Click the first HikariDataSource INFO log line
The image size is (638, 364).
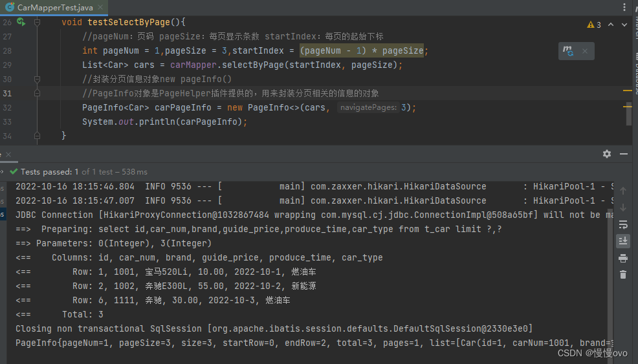pyautogui.click(x=314, y=186)
